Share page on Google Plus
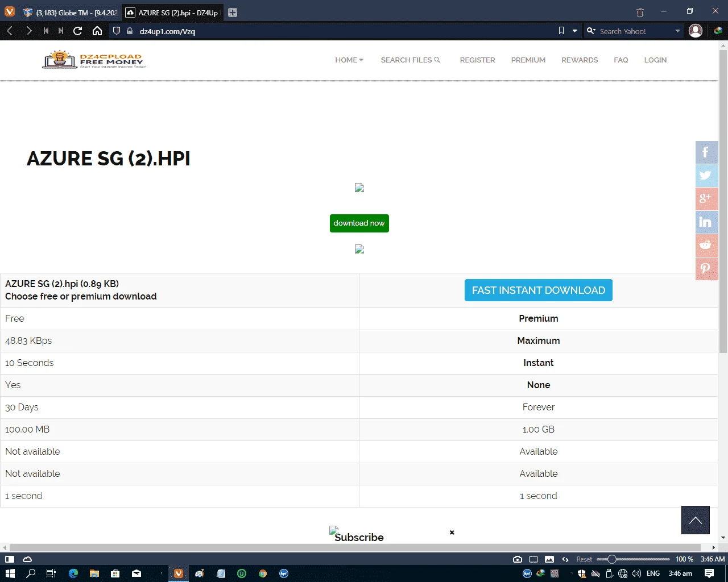This screenshot has height=582, width=728. point(706,199)
